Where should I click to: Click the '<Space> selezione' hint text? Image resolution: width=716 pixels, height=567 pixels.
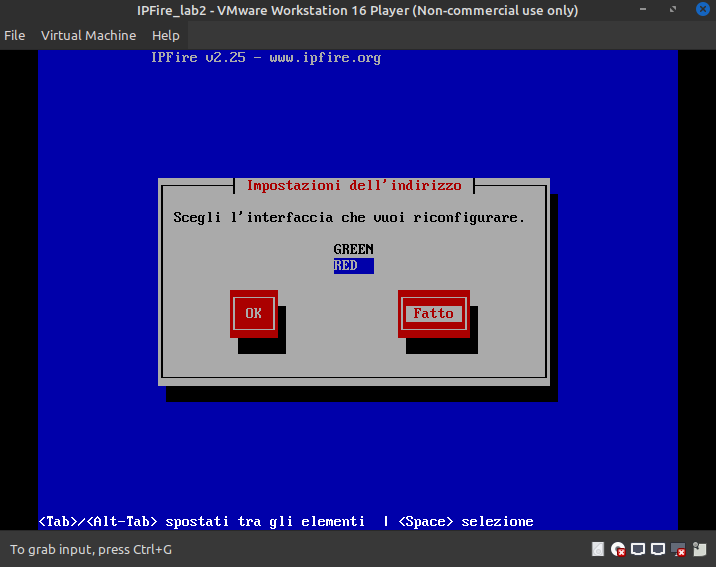tap(466, 521)
